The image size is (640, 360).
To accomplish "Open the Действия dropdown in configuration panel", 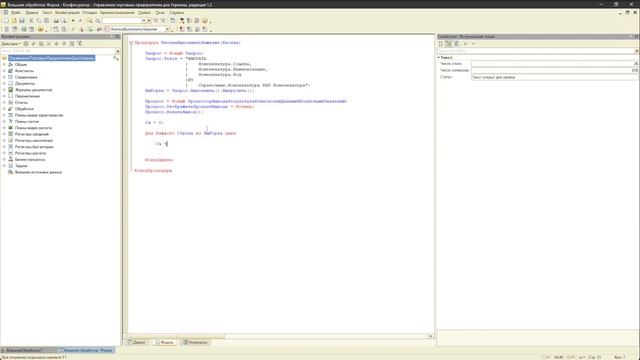I will click(x=11, y=43).
